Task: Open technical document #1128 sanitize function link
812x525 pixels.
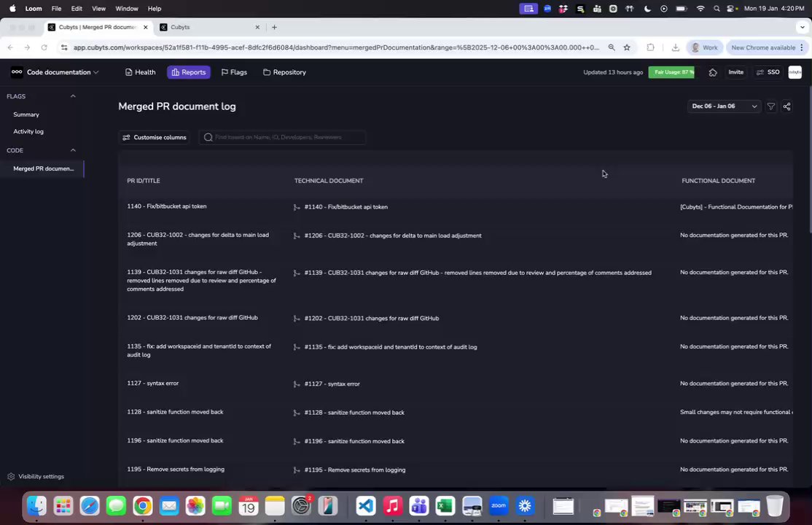Action: click(x=354, y=413)
